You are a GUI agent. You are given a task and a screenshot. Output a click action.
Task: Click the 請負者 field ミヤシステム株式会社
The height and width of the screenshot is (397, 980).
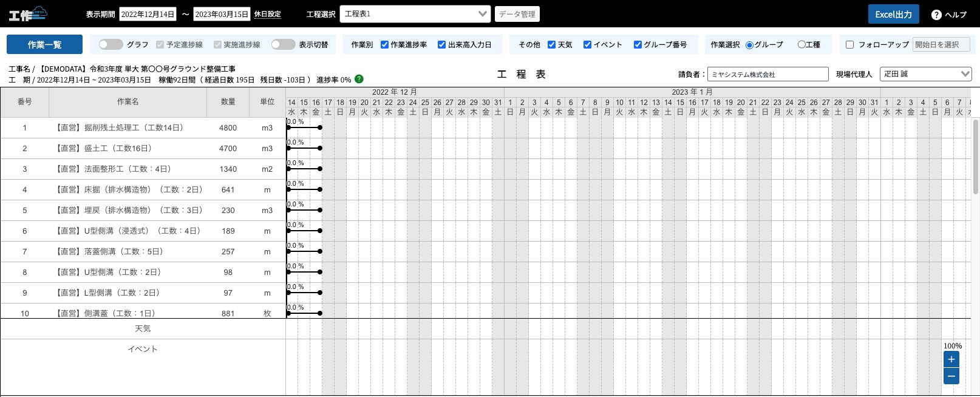[x=767, y=74]
